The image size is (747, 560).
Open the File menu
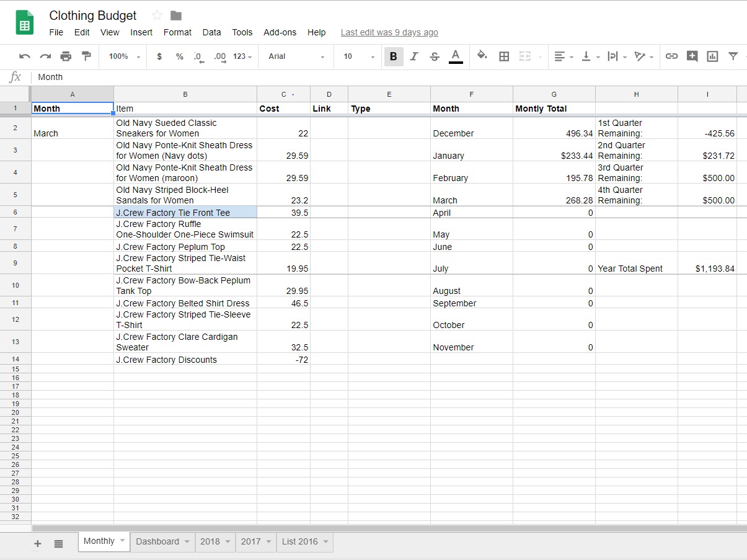pyautogui.click(x=56, y=32)
